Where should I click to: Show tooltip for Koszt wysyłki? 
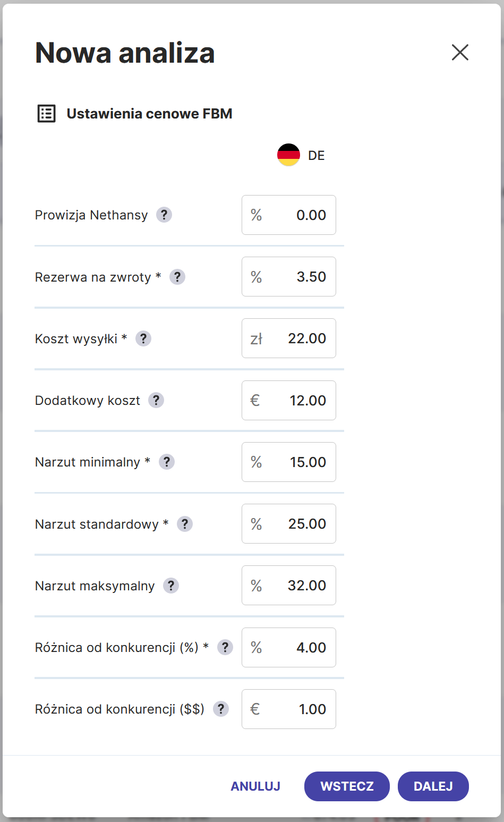click(x=143, y=338)
